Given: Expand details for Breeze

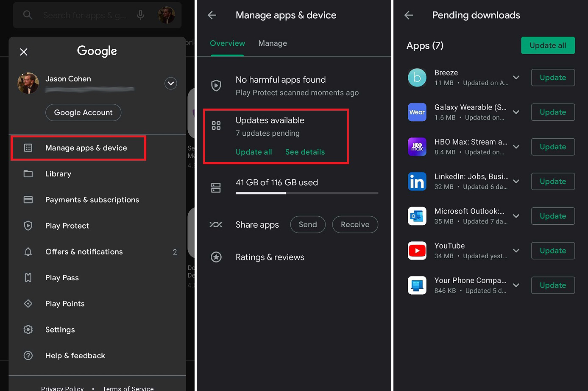Looking at the screenshot, I should [516, 78].
